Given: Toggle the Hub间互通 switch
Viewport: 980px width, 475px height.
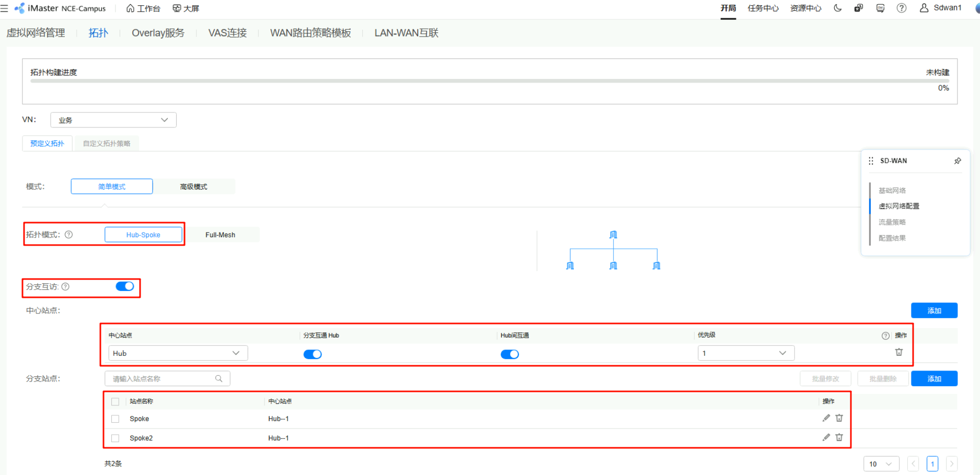Looking at the screenshot, I should pos(510,354).
